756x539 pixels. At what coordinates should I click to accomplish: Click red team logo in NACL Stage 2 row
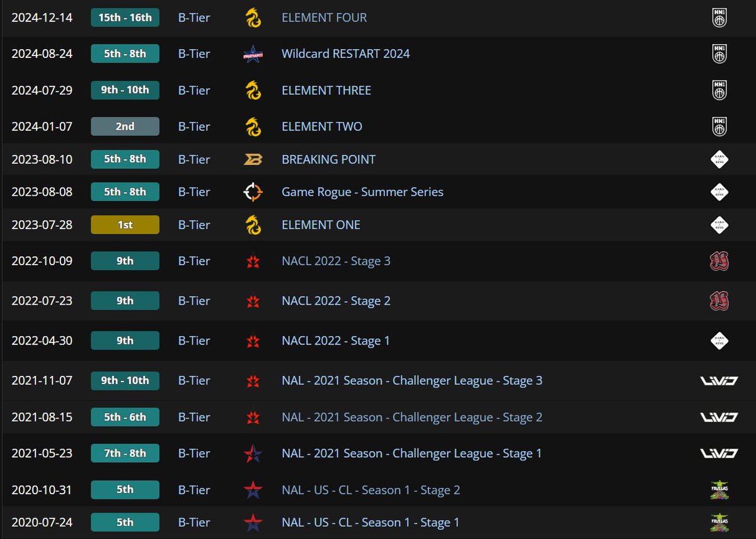pyautogui.click(x=719, y=301)
